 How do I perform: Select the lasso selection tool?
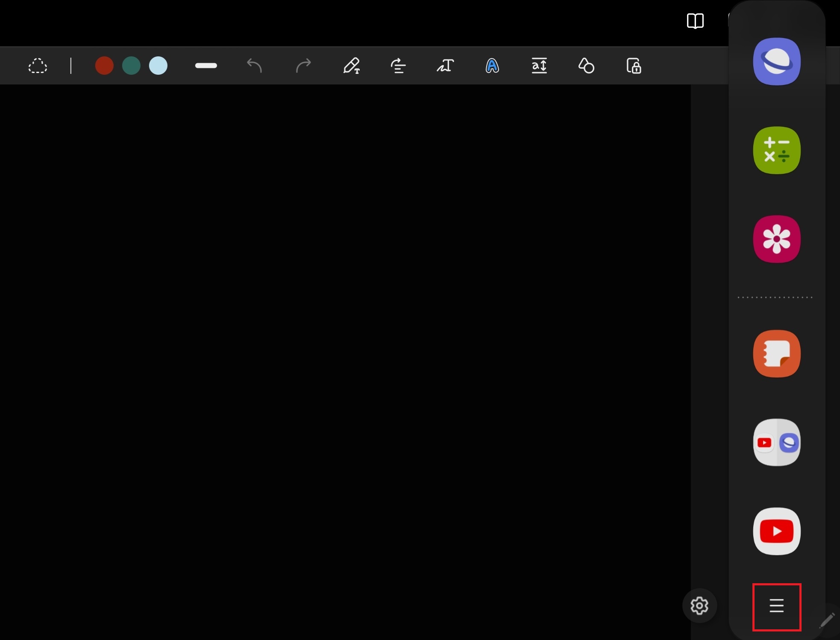(x=38, y=66)
